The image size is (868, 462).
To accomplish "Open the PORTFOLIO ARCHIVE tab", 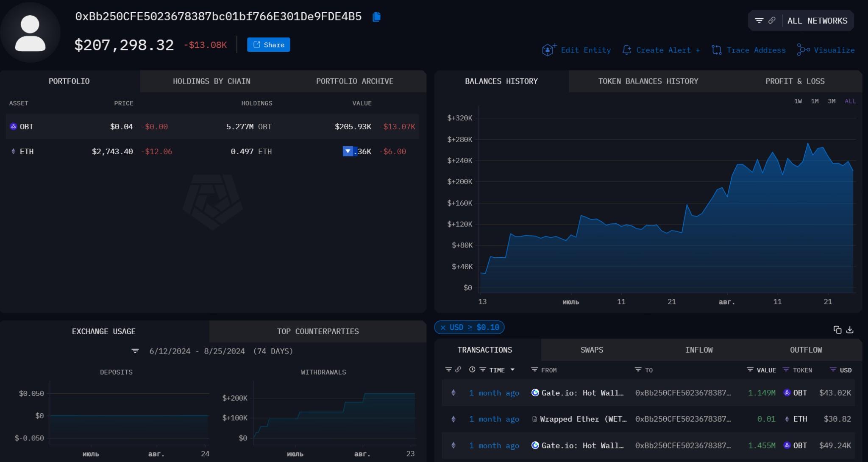I will tap(355, 81).
